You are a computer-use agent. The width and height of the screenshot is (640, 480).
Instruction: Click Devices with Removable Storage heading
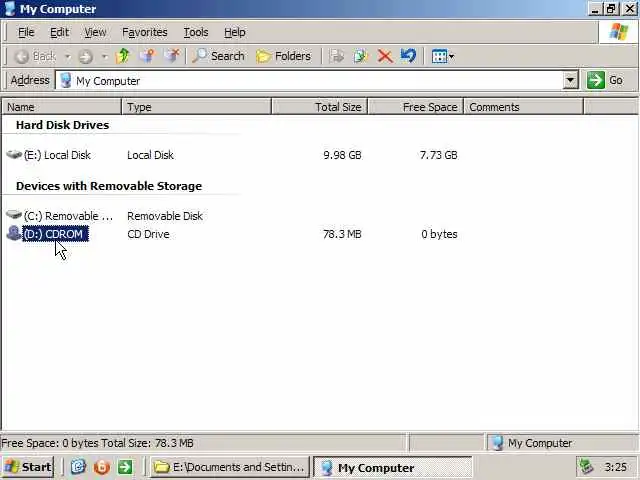click(x=109, y=186)
